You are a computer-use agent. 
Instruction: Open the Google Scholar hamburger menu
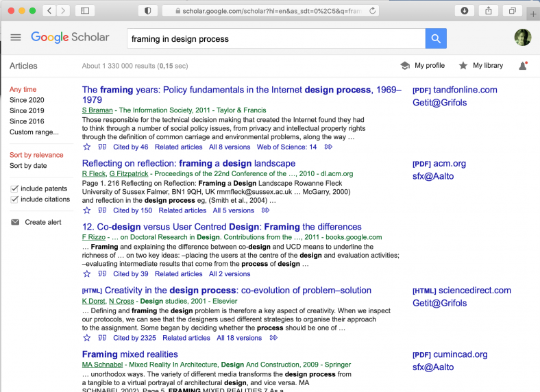(16, 38)
